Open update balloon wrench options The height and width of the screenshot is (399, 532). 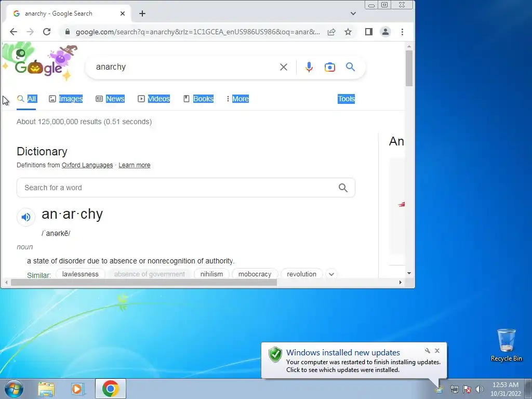(427, 351)
